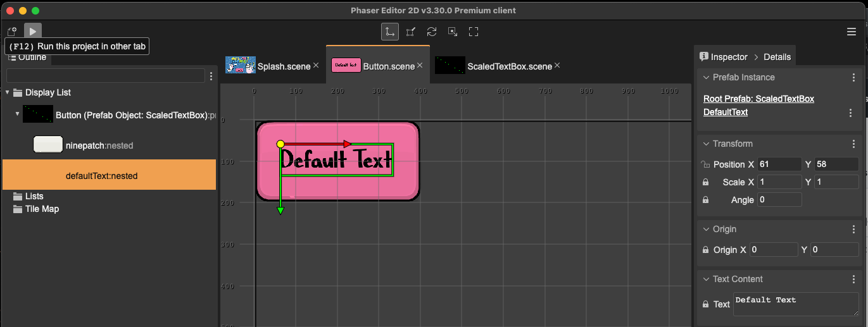
Task: Click the Angle input field
Action: click(779, 200)
